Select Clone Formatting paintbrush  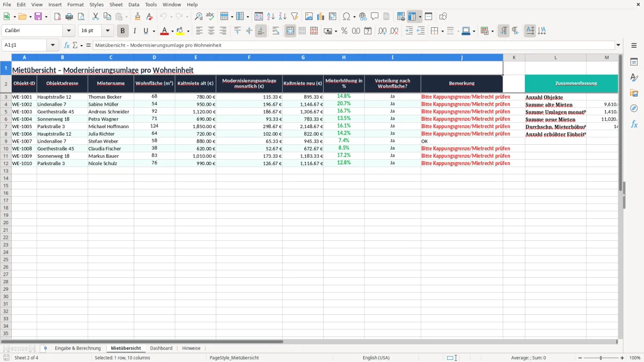(x=137, y=17)
